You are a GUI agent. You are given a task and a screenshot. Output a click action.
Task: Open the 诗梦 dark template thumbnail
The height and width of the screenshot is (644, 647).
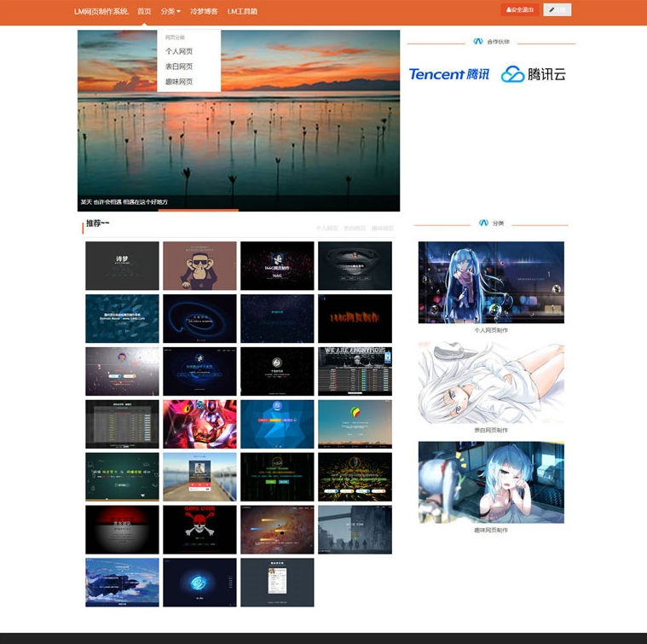[x=122, y=266]
